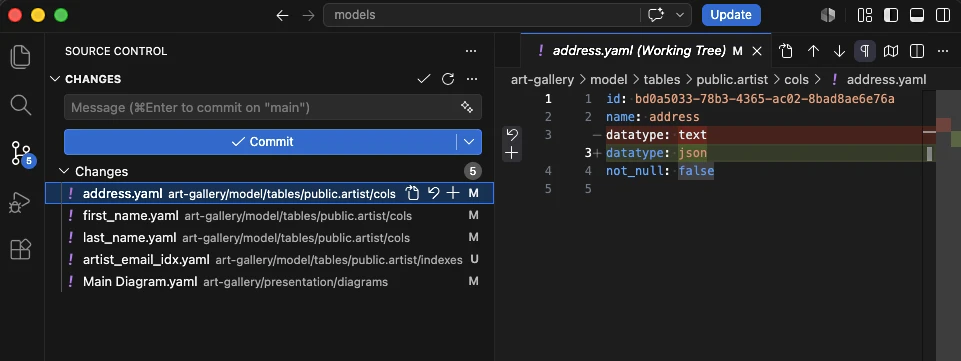This screenshot has height=361, width=961.
Task: Open the Run and Debug view
Action: tap(21, 202)
